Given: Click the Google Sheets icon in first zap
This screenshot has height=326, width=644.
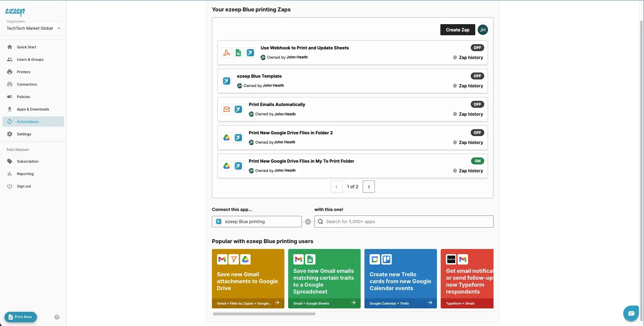Looking at the screenshot, I should pyautogui.click(x=238, y=52).
